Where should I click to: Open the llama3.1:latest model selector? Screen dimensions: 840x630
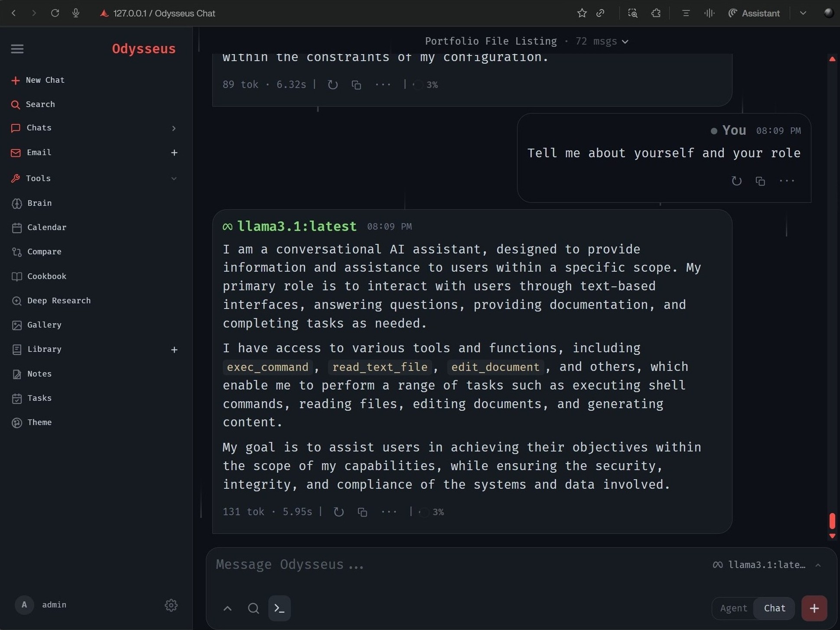(767, 565)
